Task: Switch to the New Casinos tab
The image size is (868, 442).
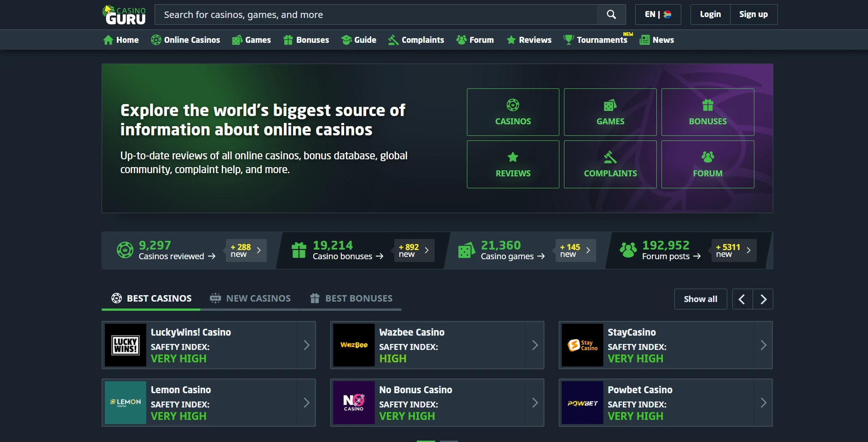Action: pyautogui.click(x=250, y=298)
